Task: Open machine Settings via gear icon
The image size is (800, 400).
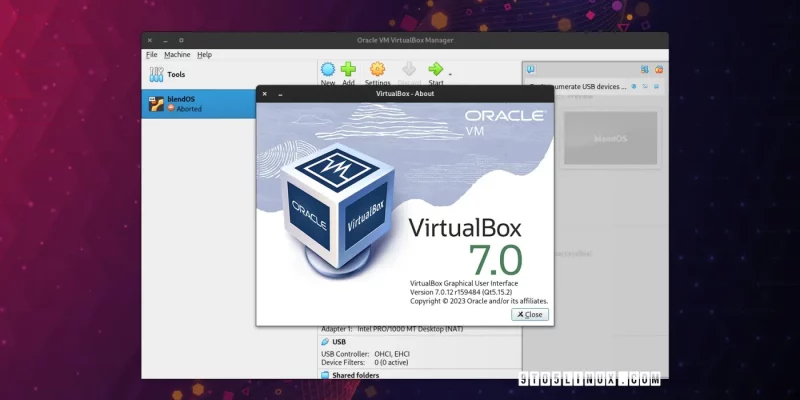Action: (377, 69)
